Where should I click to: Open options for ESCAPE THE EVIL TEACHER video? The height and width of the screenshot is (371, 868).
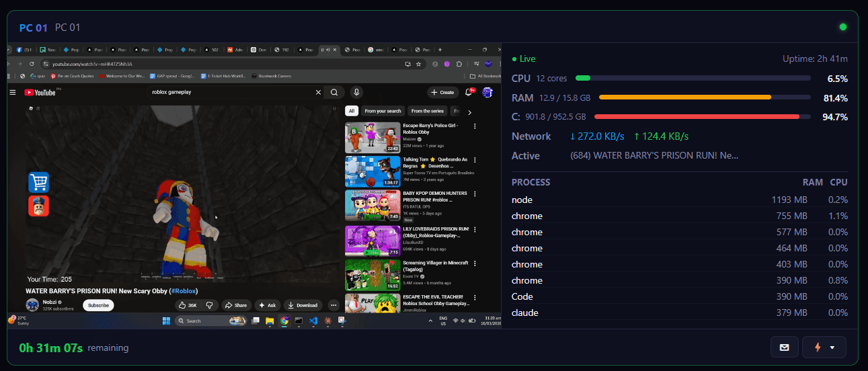475,297
